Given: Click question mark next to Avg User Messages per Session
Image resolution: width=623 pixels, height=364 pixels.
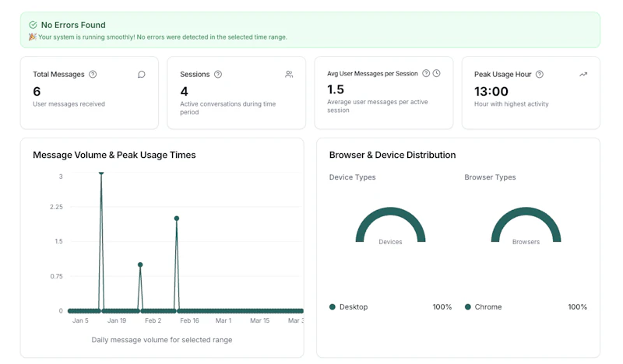Looking at the screenshot, I should pos(426,73).
